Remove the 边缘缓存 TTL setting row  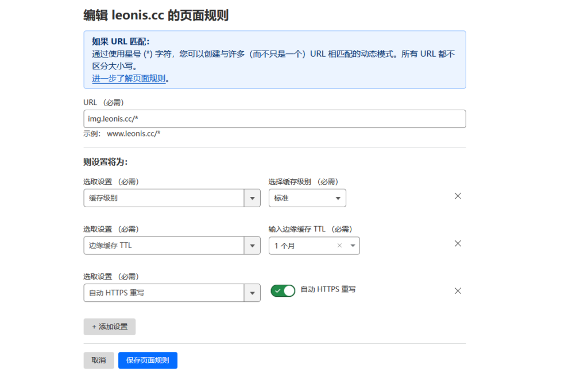pos(458,243)
